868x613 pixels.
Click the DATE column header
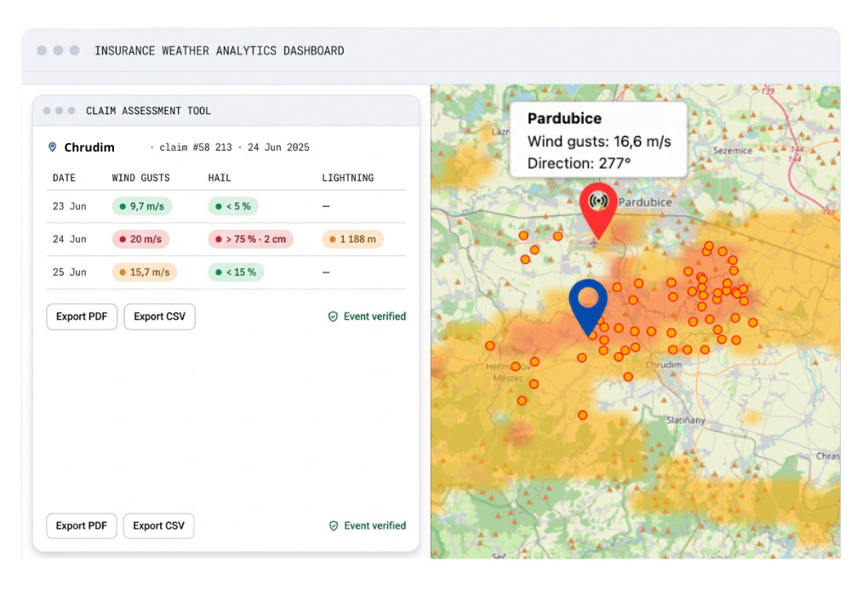(x=64, y=178)
